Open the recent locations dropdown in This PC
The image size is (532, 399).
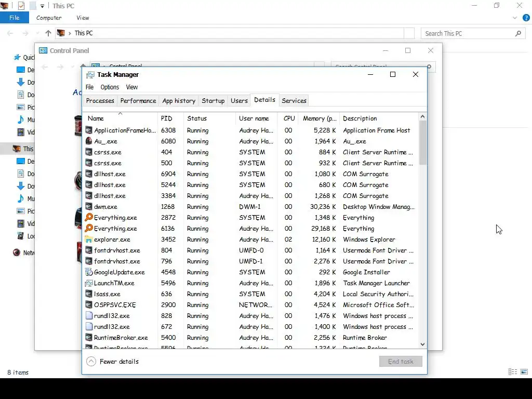pyautogui.click(x=37, y=33)
